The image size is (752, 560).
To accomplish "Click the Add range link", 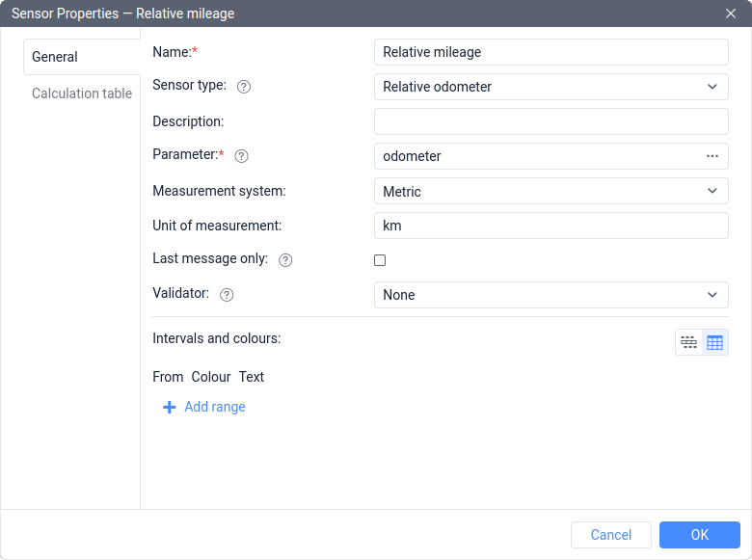I will [215, 407].
